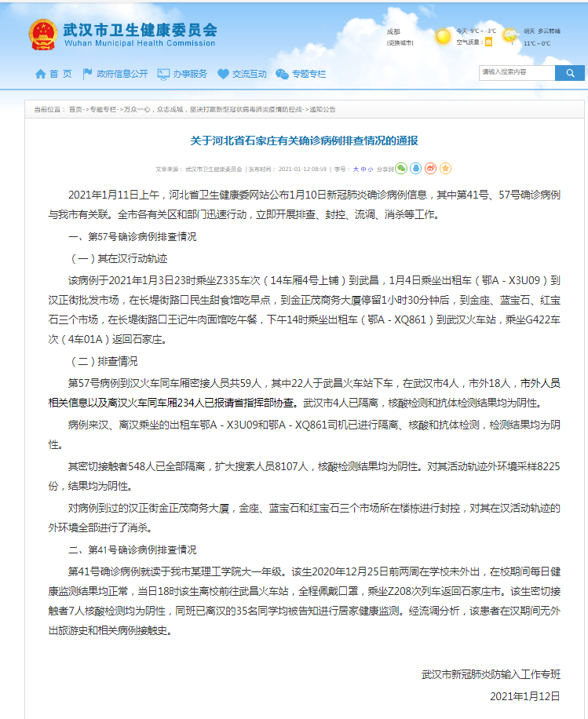Open the 政府信息公开 menu item
Viewport: 588px width, 719px height.
pos(122,74)
